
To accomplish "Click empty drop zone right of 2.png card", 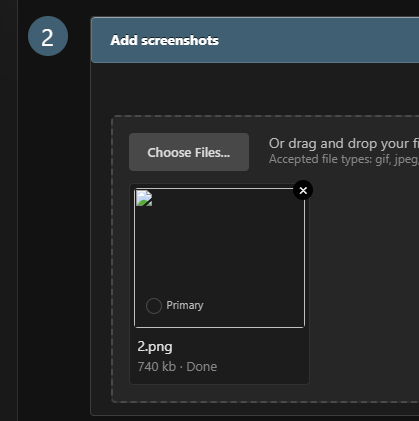I will click(363, 283).
